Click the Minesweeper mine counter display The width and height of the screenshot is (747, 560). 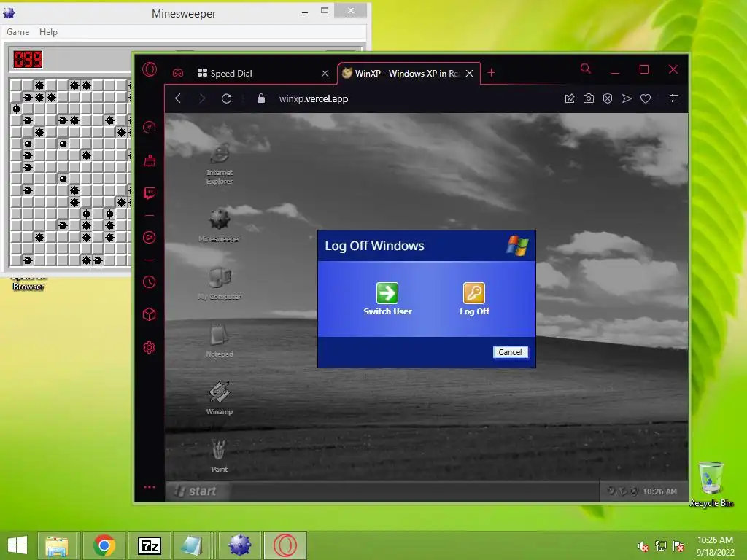28,60
